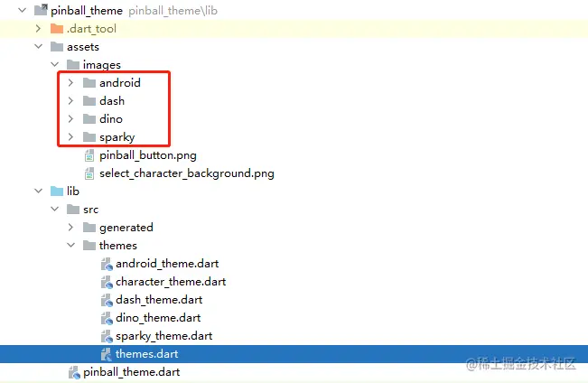The image size is (588, 383).
Task: Open sparky_theme.dart file
Action: point(164,336)
